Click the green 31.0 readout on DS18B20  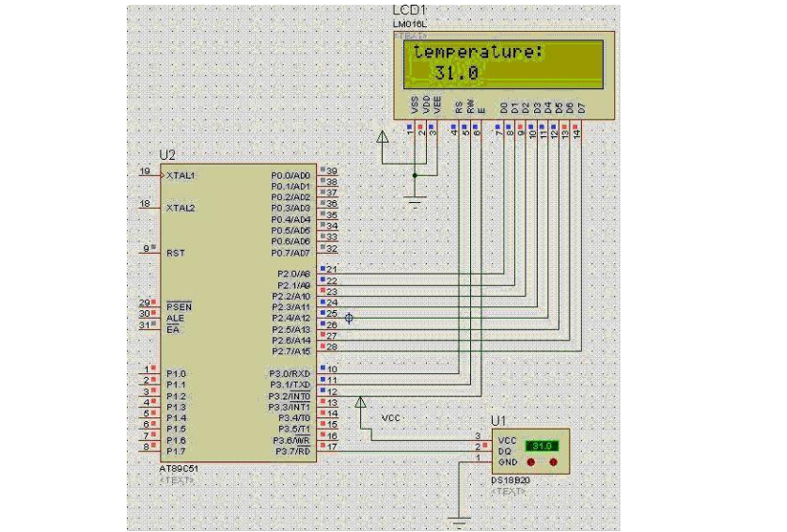542,446
